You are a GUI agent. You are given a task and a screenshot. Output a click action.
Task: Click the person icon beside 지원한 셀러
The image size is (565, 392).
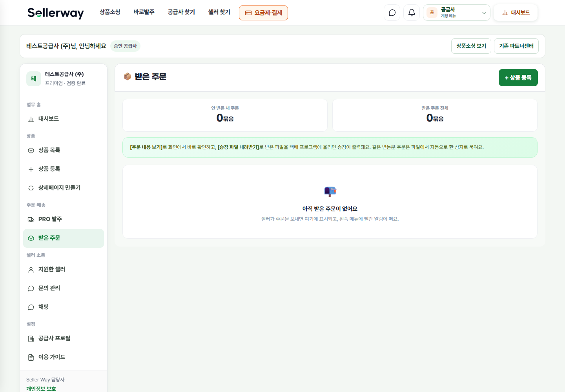31,270
